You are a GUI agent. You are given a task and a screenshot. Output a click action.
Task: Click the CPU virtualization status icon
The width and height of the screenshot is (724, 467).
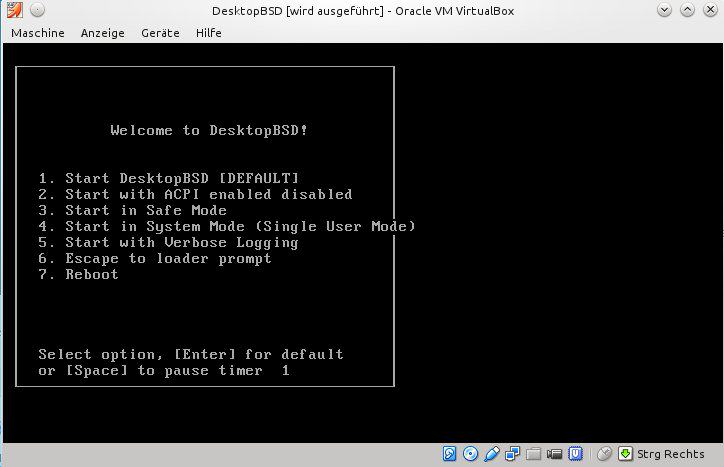pyautogui.click(x=577, y=455)
